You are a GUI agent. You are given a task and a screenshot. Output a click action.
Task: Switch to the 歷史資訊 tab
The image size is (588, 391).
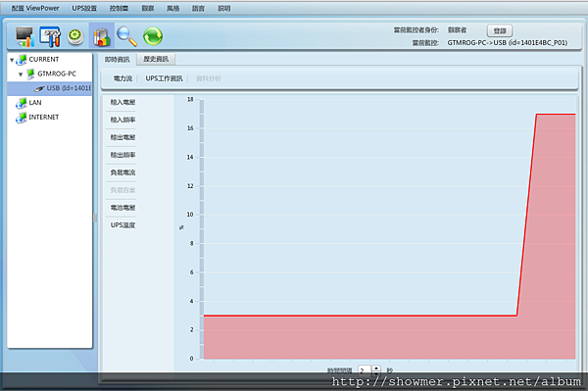(x=156, y=59)
